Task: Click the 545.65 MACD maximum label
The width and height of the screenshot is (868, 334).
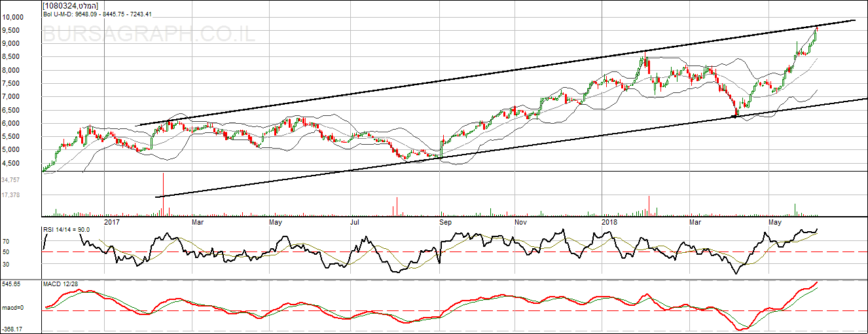Action: pos(12,284)
